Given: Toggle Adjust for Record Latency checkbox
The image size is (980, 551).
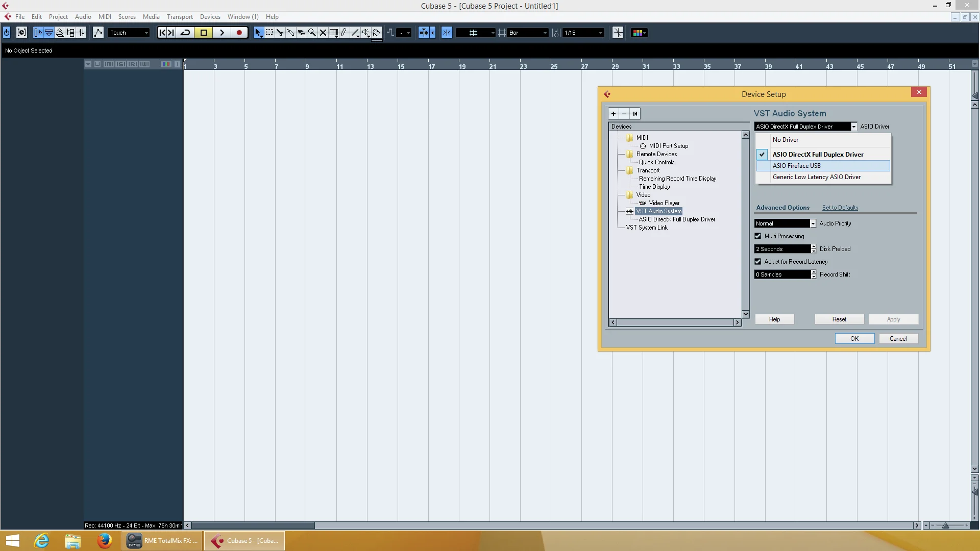Looking at the screenshot, I should 758,262.
